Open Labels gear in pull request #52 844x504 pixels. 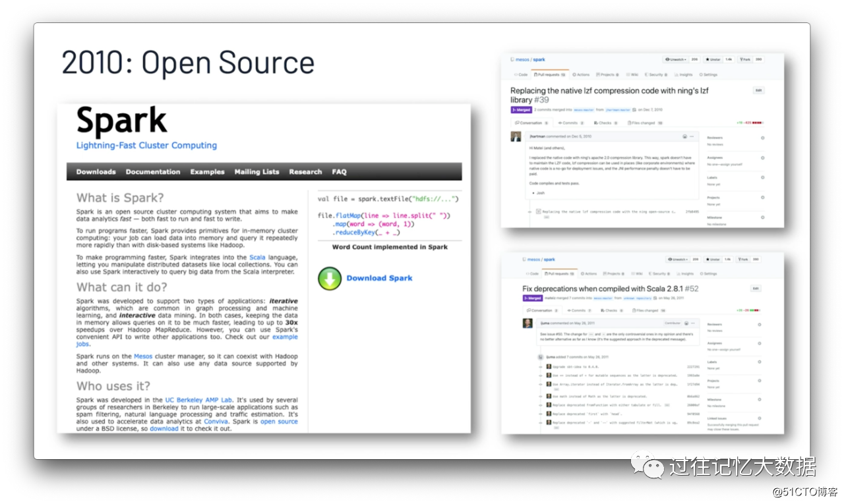pyautogui.click(x=760, y=362)
